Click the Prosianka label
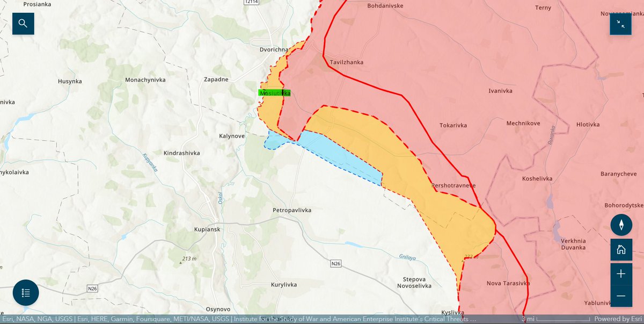The height and width of the screenshot is (324, 644). click(36, 3)
